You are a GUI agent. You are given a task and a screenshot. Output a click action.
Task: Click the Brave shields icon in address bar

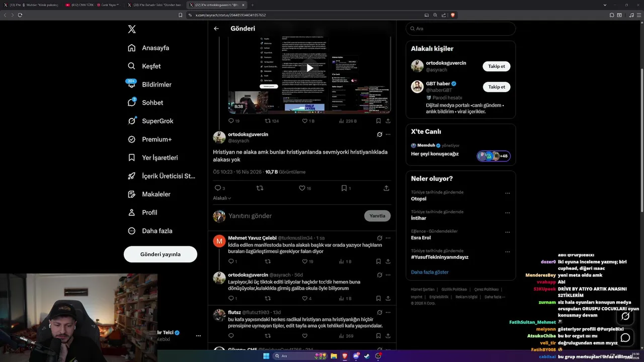pyautogui.click(x=453, y=15)
